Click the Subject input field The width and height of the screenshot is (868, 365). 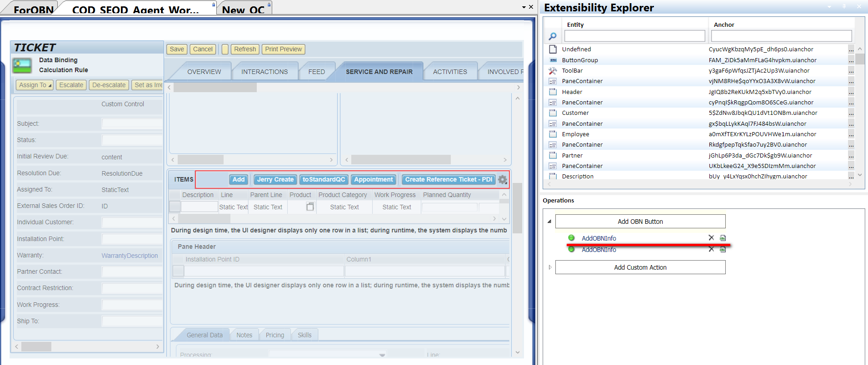pos(132,123)
